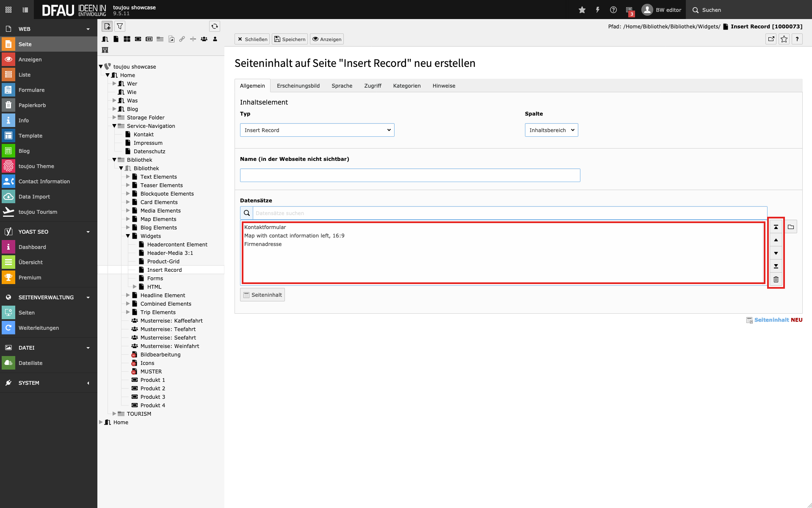812x508 pixels.
Task: Move selected record to top
Action: point(776,227)
